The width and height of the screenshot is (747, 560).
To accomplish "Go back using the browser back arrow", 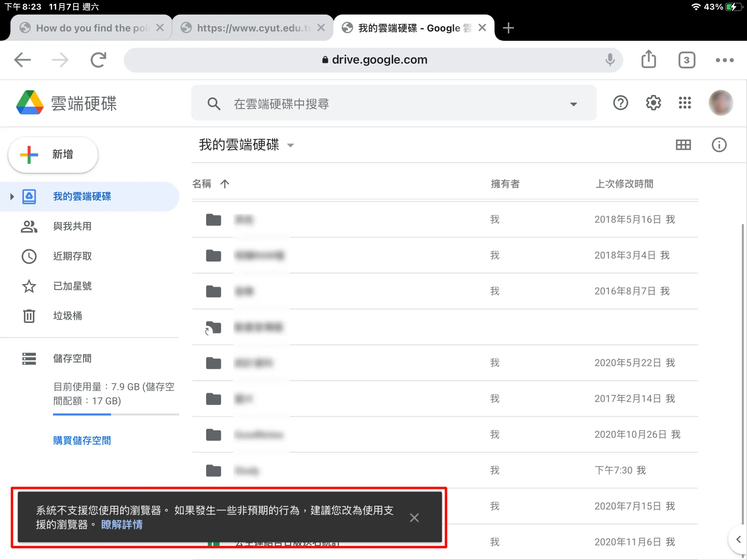I will point(22,60).
